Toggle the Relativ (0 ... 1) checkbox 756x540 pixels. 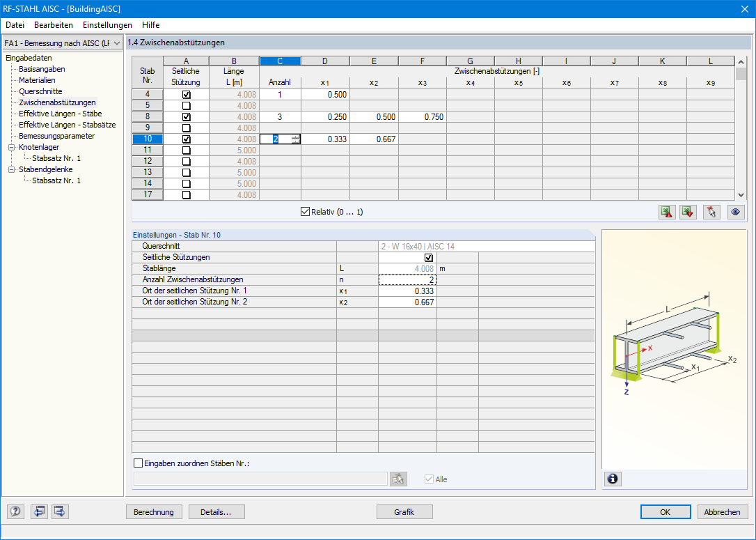coord(305,211)
